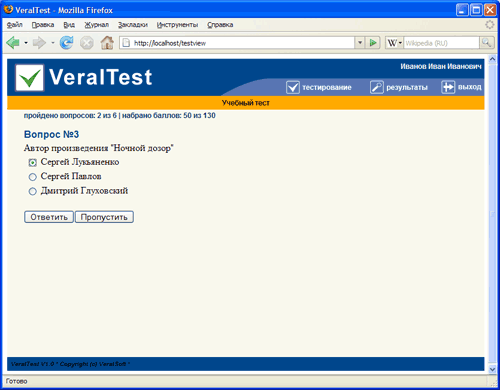The image size is (500, 390).
Task: Click the Вопрос №3 heading
Action: [x=51, y=134]
